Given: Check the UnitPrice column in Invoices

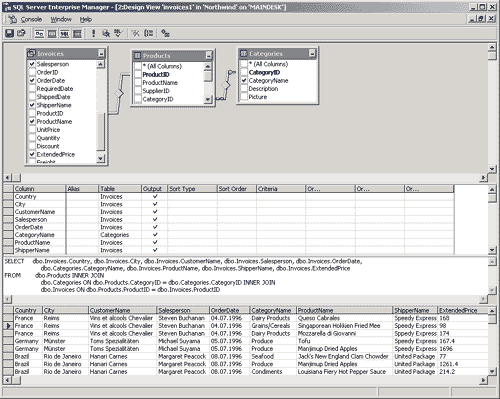Looking at the screenshot, I should (32, 129).
